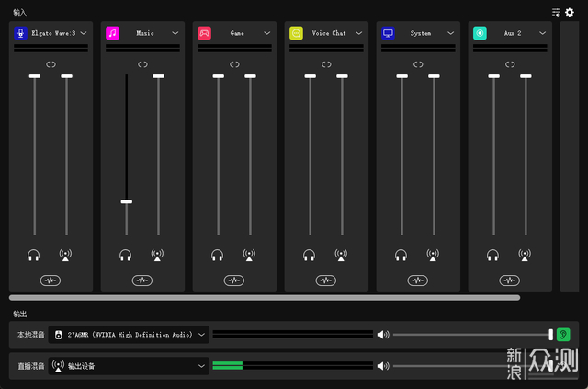The height and width of the screenshot is (389, 588).
Task: Expand the stream mix 输出设备 dropdown
Action: click(201, 366)
